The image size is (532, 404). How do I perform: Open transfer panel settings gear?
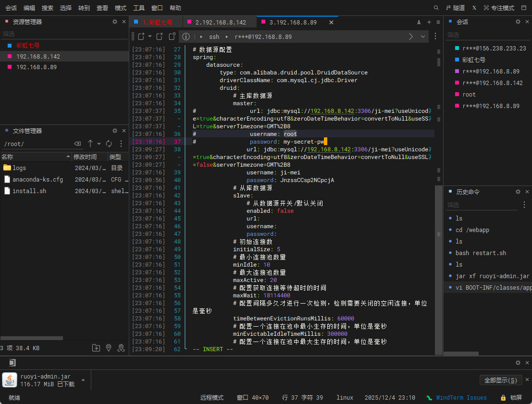(x=518, y=363)
